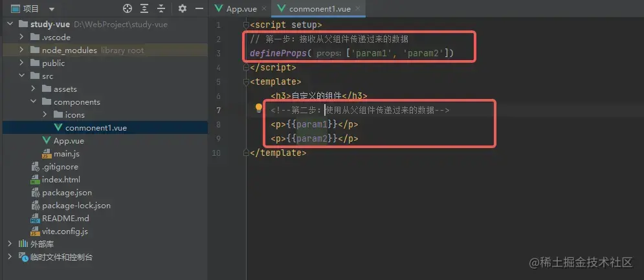The width and height of the screenshot is (644, 280).
Task: Click the h3 自定义的组件 line
Action: (x=318, y=96)
